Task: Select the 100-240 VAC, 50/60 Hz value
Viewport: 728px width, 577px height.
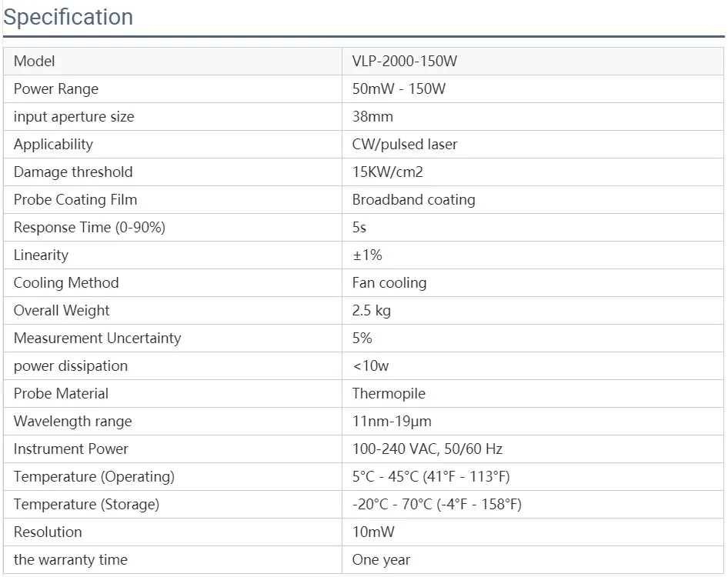Action: click(x=427, y=449)
